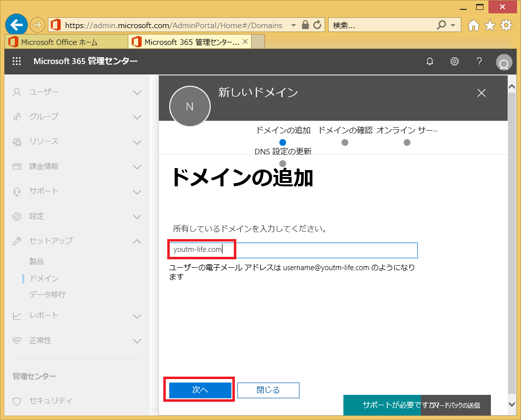The height and width of the screenshot is (420, 521).
Task: Expand the グループ menu chevron
Action: (137, 117)
